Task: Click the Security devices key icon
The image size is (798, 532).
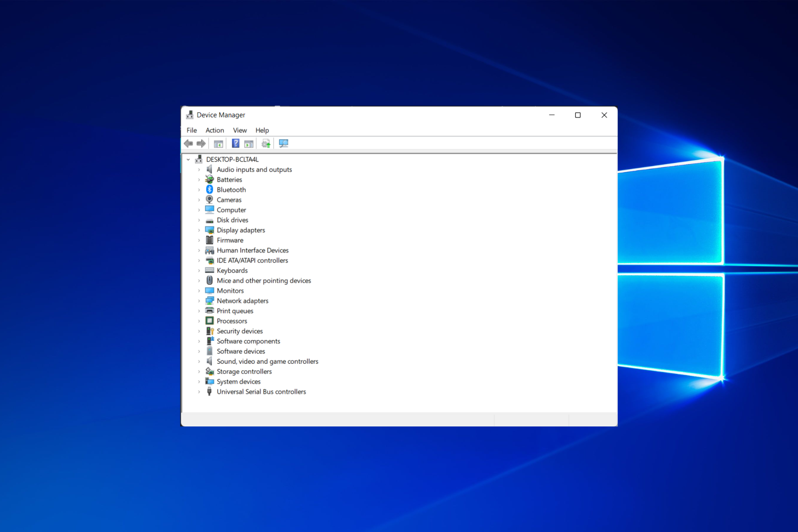Action: tap(209, 331)
